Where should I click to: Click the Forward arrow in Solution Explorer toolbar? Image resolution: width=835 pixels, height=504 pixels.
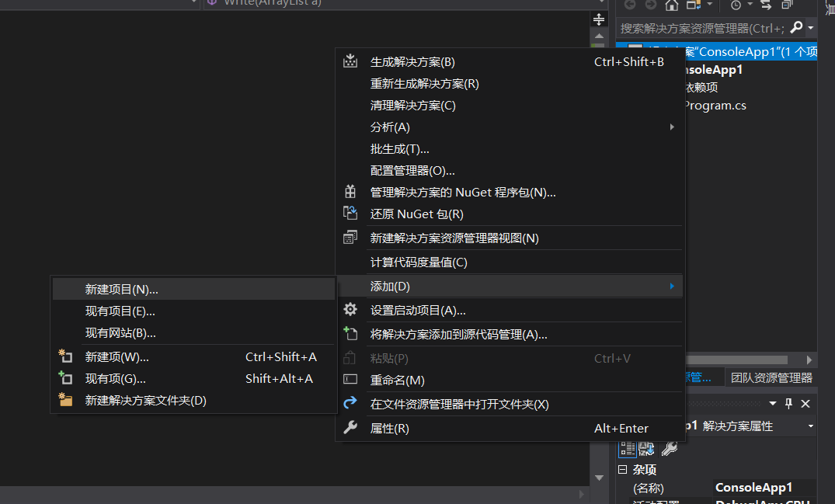click(650, 5)
